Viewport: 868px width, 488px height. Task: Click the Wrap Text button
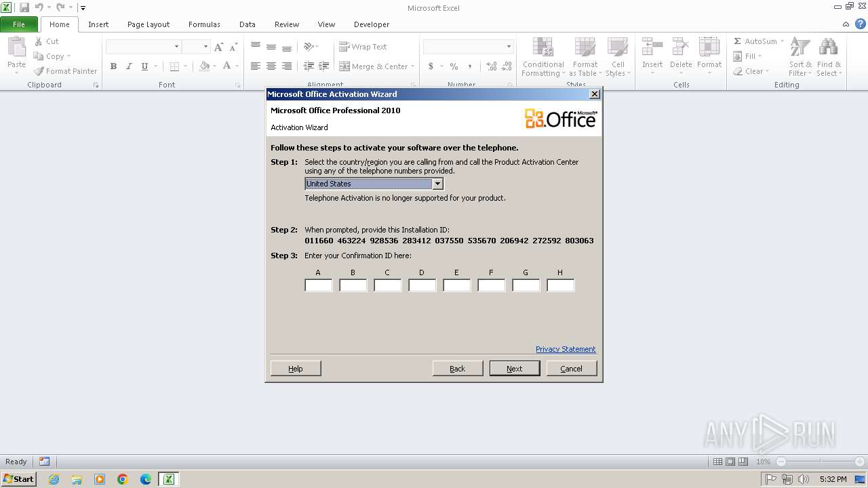[363, 47]
